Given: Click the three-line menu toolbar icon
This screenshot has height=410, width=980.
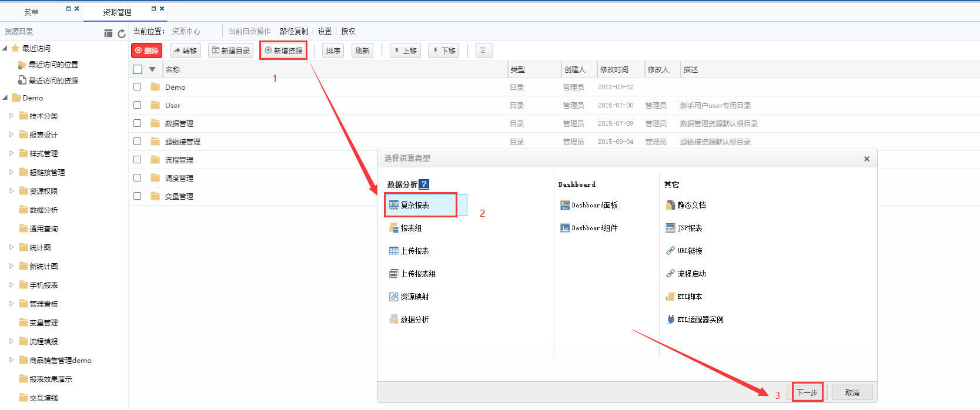Looking at the screenshot, I should pos(483,51).
